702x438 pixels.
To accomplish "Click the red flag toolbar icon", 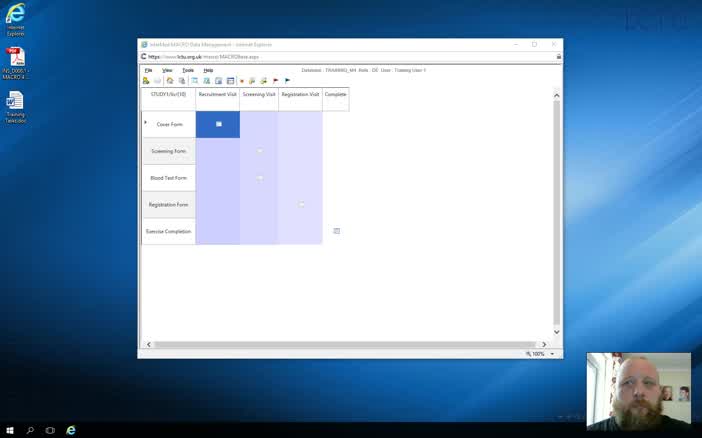I will pyautogui.click(x=276, y=81).
